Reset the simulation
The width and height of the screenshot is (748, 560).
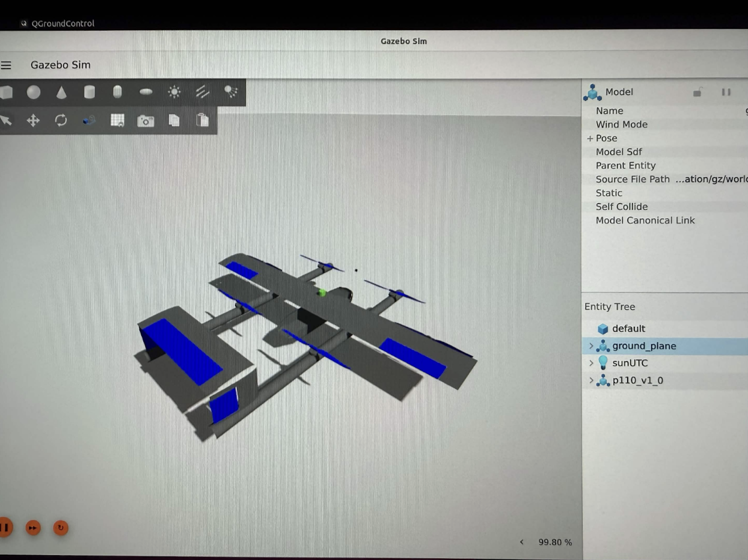click(x=61, y=528)
